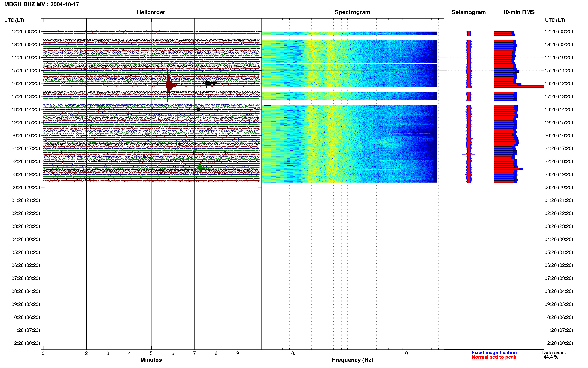This screenshot has height=368, width=588.
Task: Click the left time label '00:20 (20:20)'
Action: (x=26, y=187)
